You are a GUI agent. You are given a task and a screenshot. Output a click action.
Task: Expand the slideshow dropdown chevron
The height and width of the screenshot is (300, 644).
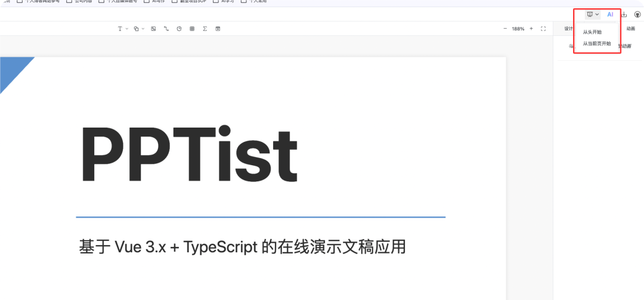tap(597, 14)
